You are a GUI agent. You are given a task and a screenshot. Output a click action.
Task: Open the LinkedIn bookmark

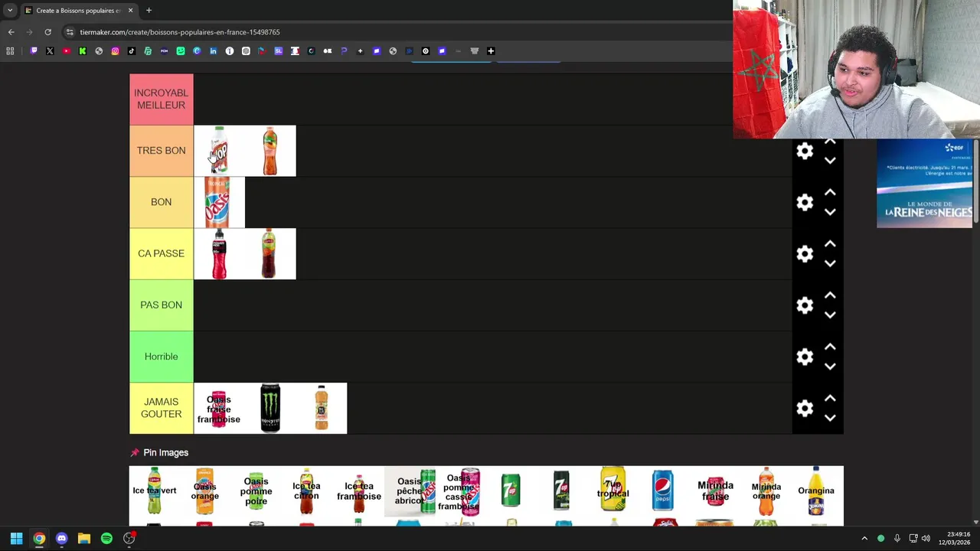213,51
